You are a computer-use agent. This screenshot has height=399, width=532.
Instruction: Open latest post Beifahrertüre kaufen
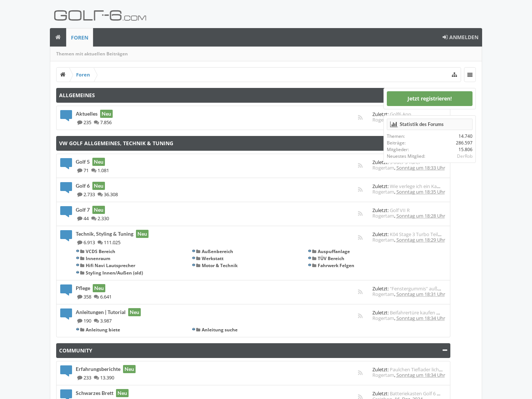point(415,313)
